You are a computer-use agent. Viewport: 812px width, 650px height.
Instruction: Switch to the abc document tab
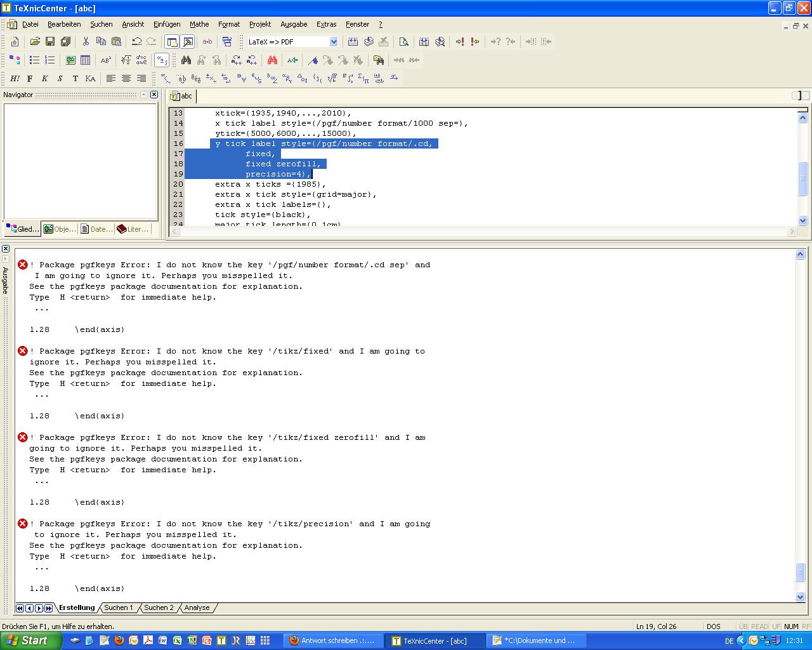(181, 96)
